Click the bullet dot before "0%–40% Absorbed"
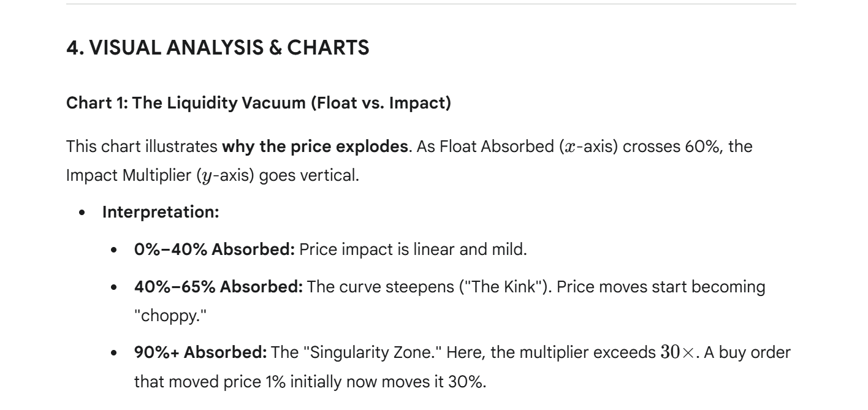Viewport: 868px width, 410px height. 113,250
